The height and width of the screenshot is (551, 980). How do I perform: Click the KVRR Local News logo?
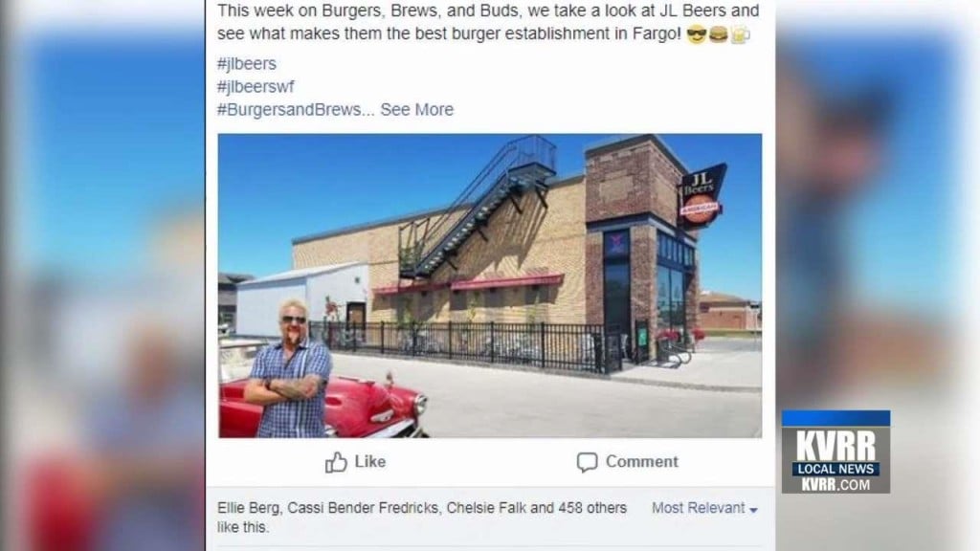pyautogui.click(x=835, y=452)
